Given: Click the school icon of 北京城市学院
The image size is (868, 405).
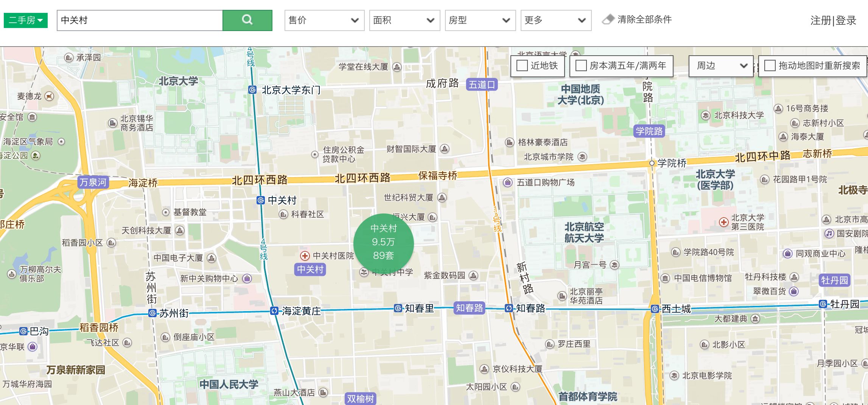Looking at the screenshot, I should coord(582,156).
